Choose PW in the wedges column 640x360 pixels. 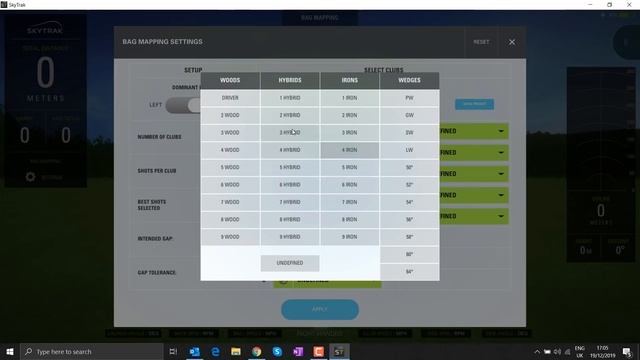[x=409, y=98]
